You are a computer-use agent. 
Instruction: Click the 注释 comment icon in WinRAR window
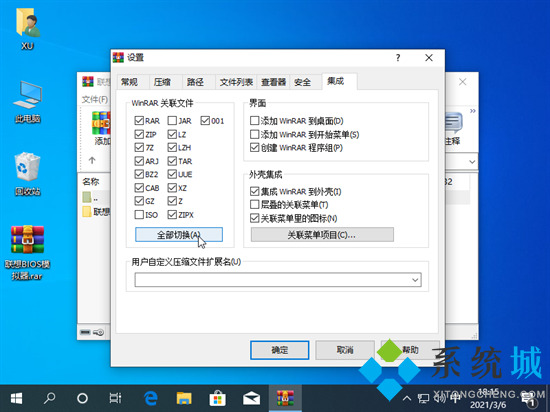[454, 128]
